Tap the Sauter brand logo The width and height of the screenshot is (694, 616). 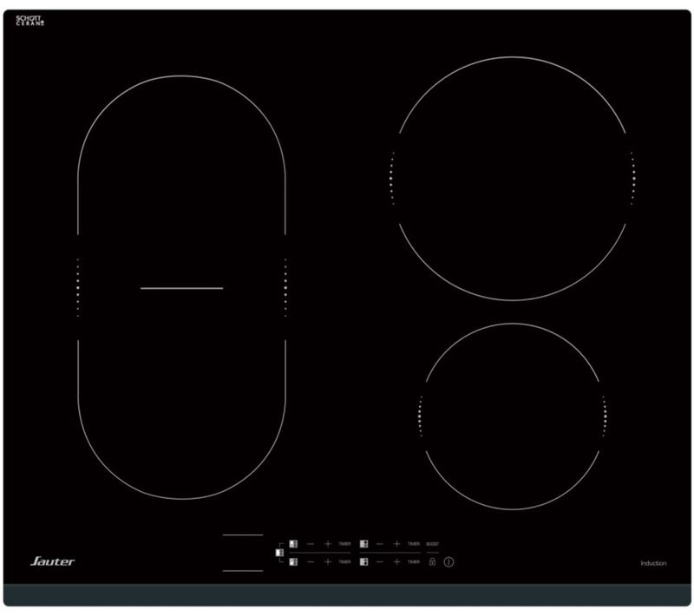53,562
